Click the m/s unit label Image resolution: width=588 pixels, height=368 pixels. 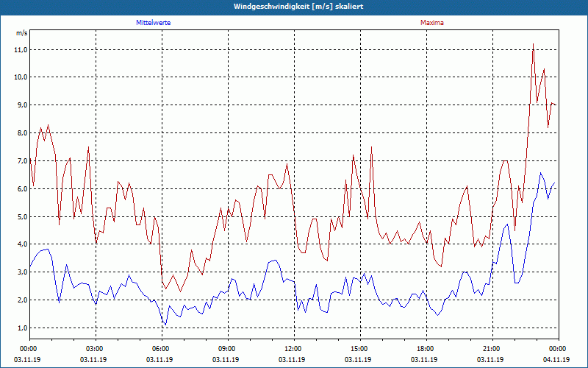tap(22, 33)
